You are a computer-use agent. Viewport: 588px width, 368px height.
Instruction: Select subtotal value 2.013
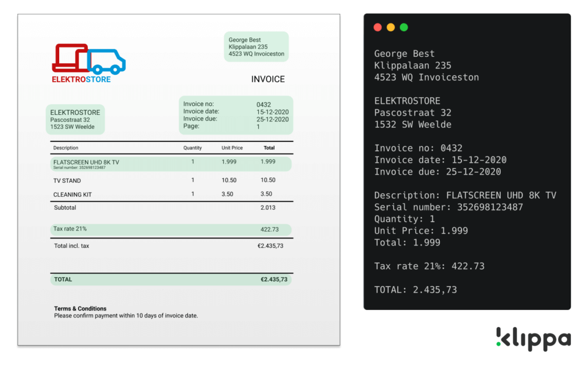[x=268, y=208]
